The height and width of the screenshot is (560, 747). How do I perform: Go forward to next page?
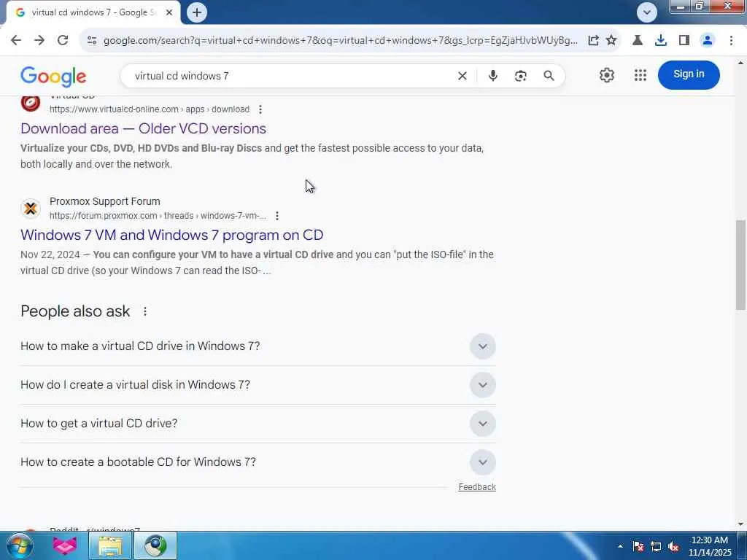39,41
